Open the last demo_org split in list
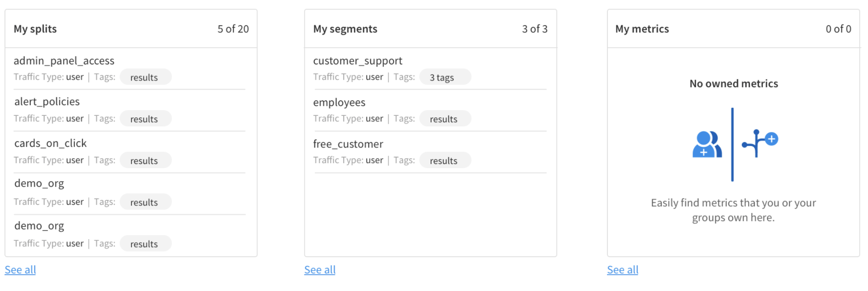The width and height of the screenshot is (868, 291). pyautogui.click(x=39, y=226)
